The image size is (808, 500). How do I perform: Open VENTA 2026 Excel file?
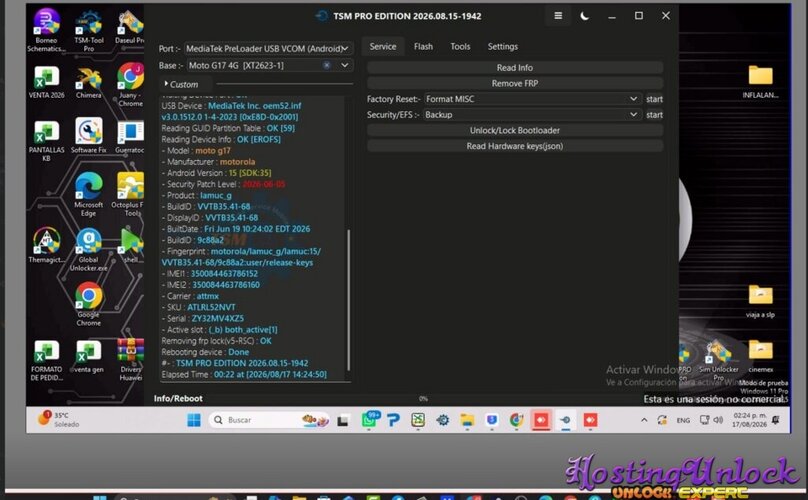pyautogui.click(x=46, y=82)
